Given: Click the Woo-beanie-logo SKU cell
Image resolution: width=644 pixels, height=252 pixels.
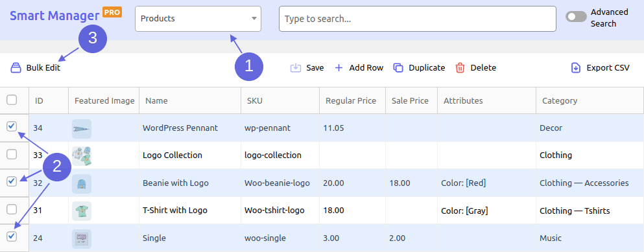Looking at the screenshot, I should 280,183.
